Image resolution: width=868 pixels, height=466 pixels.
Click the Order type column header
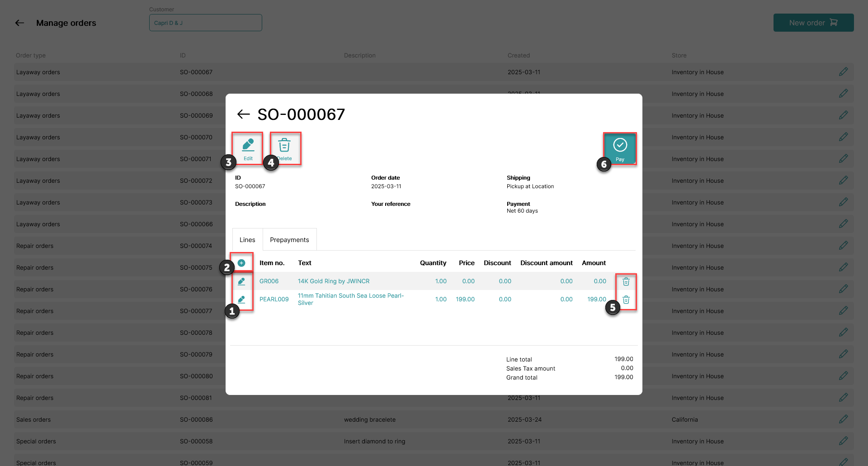(x=31, y=55)
